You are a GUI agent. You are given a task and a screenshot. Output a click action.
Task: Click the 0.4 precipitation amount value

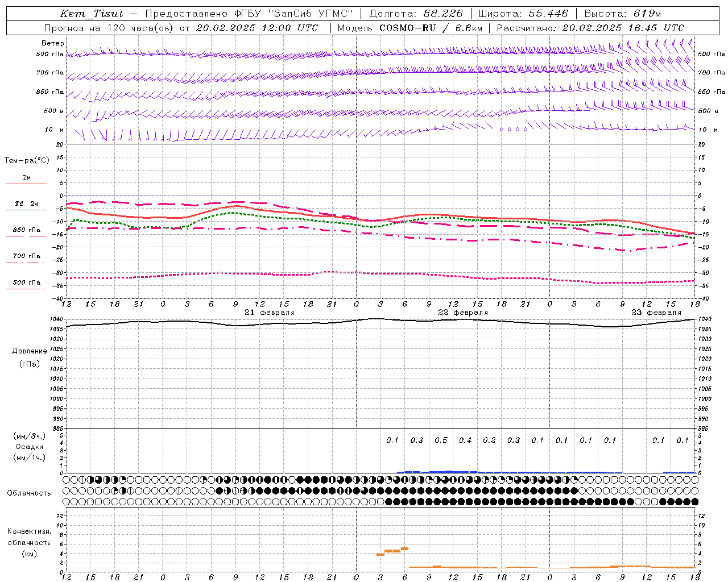pos(465,440)
